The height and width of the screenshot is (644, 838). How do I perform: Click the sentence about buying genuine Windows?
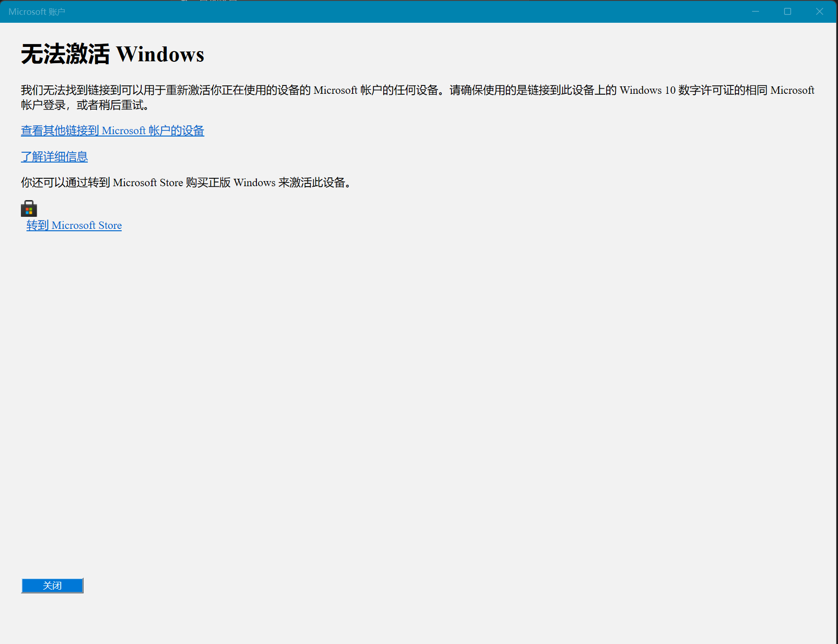(x=186, y=182)
